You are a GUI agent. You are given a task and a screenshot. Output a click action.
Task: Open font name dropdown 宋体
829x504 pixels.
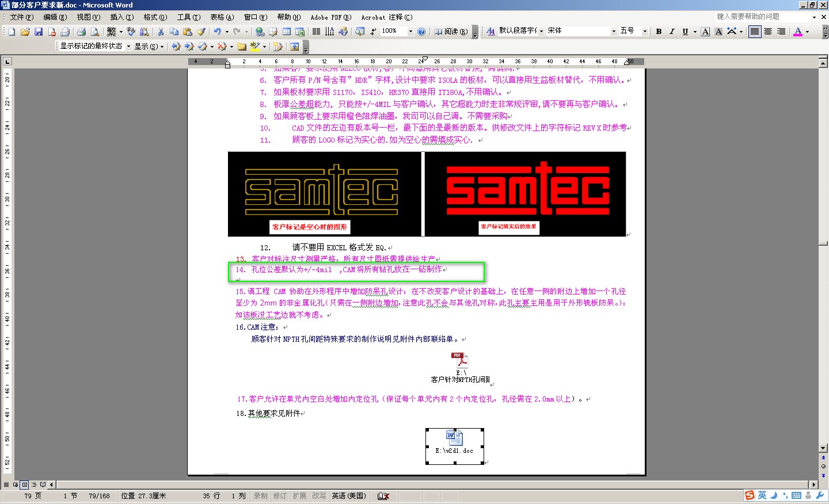(x=614, y=31)
